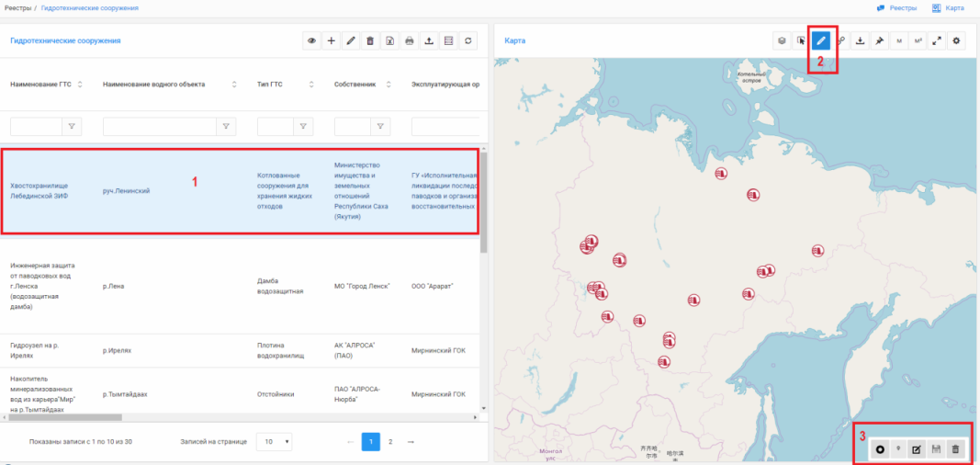Toggle the pin icon in map toolbar
The width and height of the screenshot is (980, 465).
coord(880,40)
